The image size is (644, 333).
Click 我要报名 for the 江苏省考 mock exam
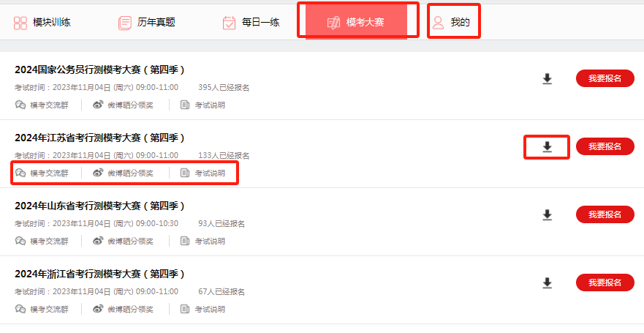click(605, 147)
